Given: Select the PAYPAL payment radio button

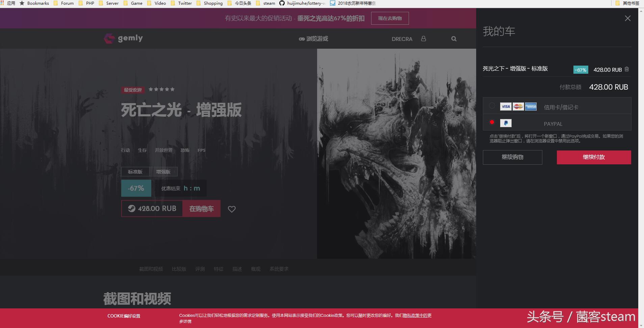Looking at the screenshot, I should point(492,122).
